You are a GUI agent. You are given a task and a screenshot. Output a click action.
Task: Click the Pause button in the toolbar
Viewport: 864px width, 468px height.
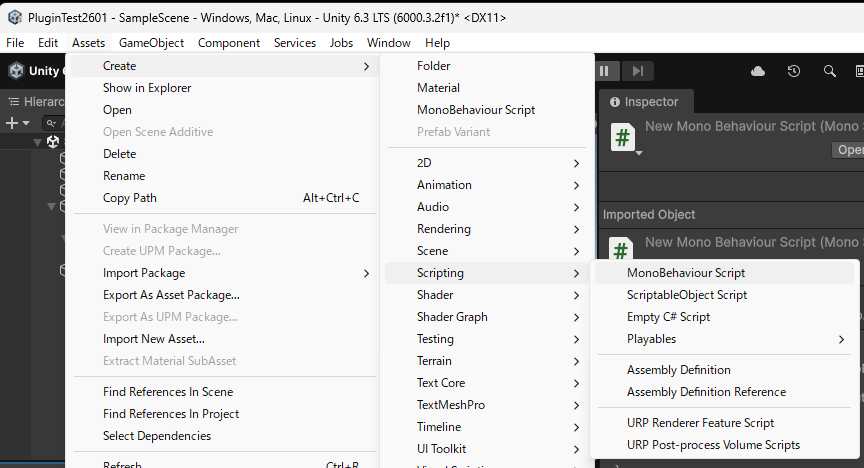point(604,71)
